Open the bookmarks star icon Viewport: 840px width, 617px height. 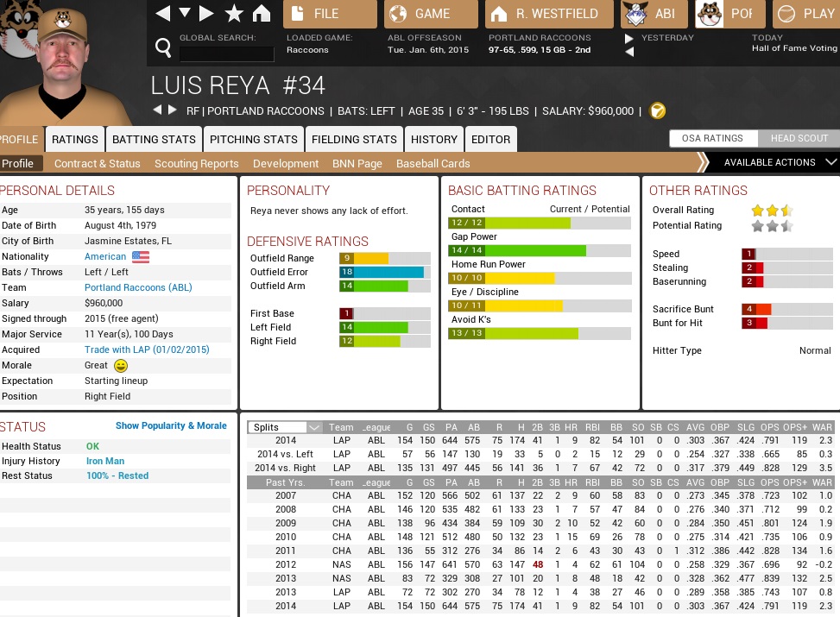pyautogui.click(x=233, y=14)
